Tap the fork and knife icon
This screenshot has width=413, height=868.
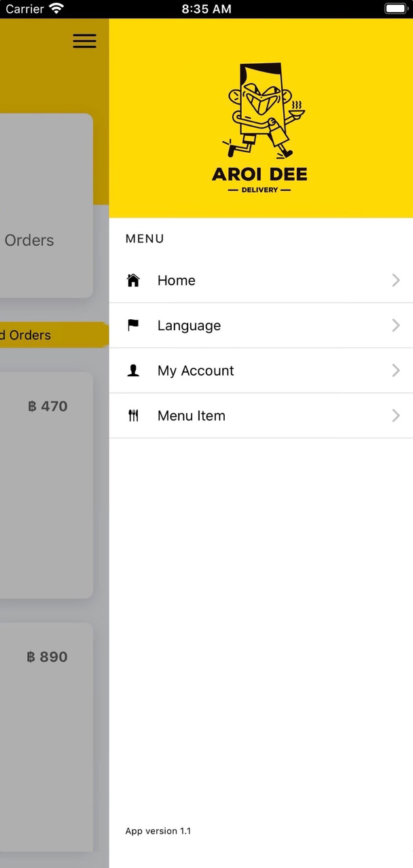pyautogui.click(x=133, y=416)
